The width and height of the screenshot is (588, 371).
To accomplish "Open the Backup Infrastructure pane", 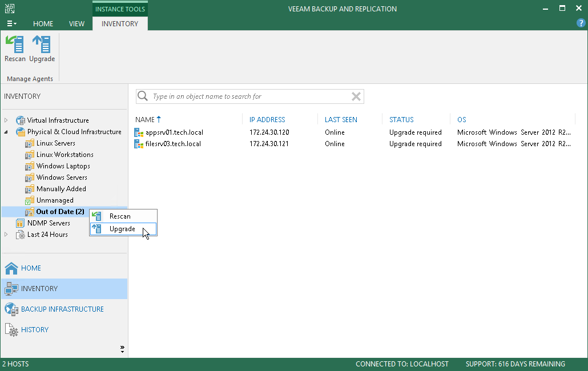I will 64,309.
